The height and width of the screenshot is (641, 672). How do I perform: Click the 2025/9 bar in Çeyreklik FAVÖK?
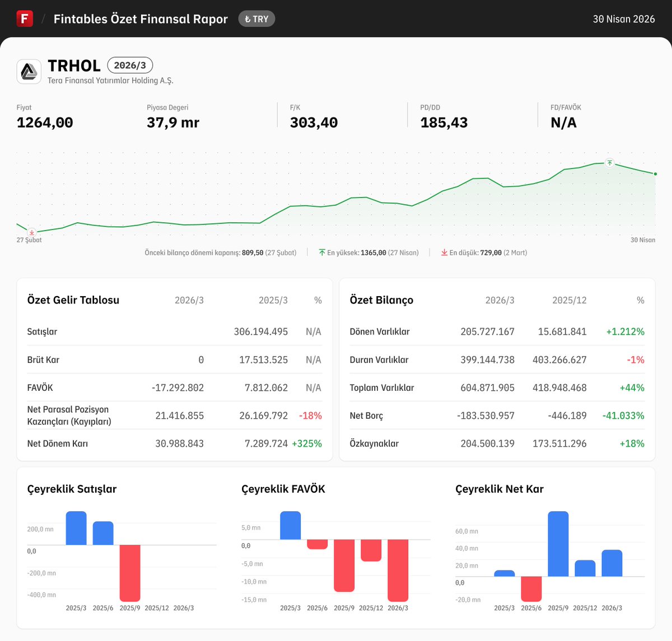[x=344, y=565]
